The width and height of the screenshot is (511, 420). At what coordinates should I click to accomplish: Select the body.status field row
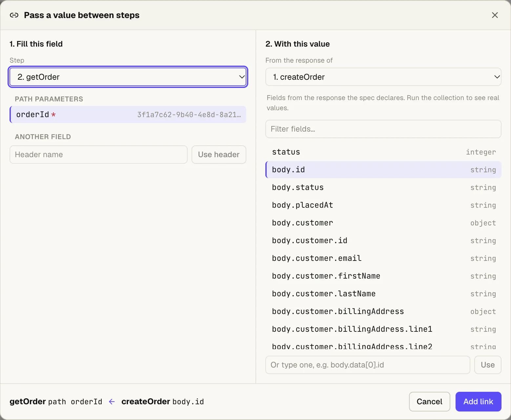coord(383,187)
